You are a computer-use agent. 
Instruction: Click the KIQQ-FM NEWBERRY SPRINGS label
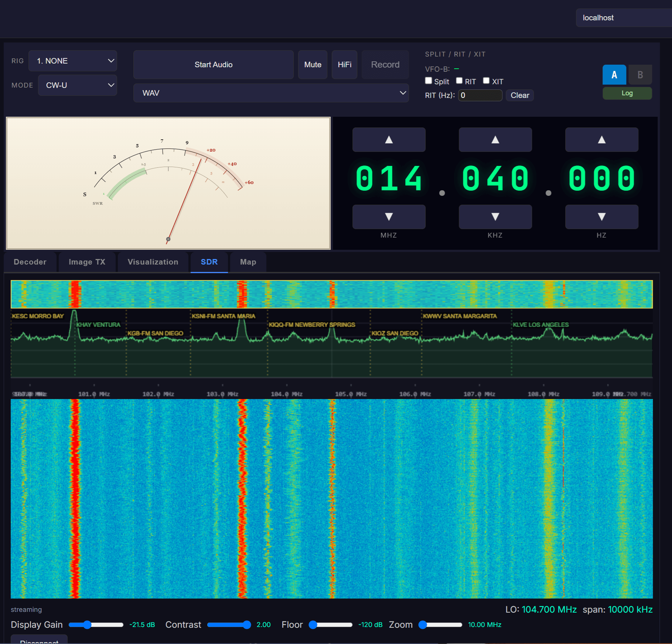(312, 325)
